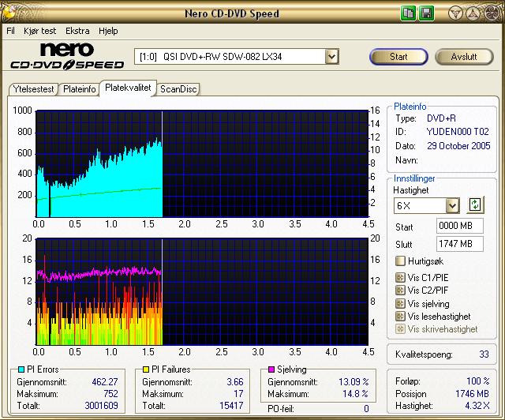This screenshot has height=420, width=505.
Task: Click the date 29 October 2005
Action: click(458, 146)
